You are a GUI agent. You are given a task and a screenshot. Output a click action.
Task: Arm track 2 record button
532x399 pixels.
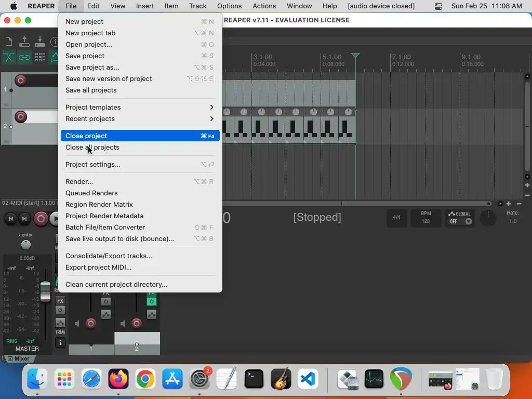pyautogui.click(x=21, y=117)
